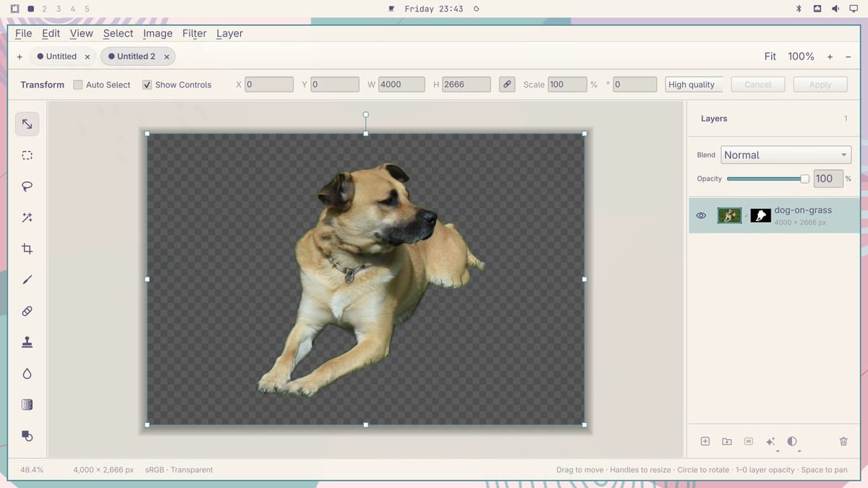Click the H height field showing 2666
This screenshot has height=488, width=868.
pyautogui.click(x=467, y=85)
